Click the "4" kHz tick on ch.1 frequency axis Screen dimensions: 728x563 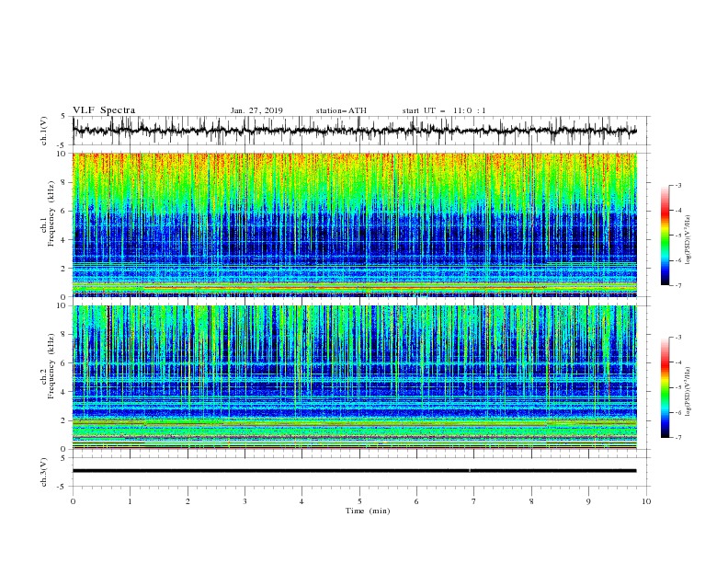tap(65, 240)
